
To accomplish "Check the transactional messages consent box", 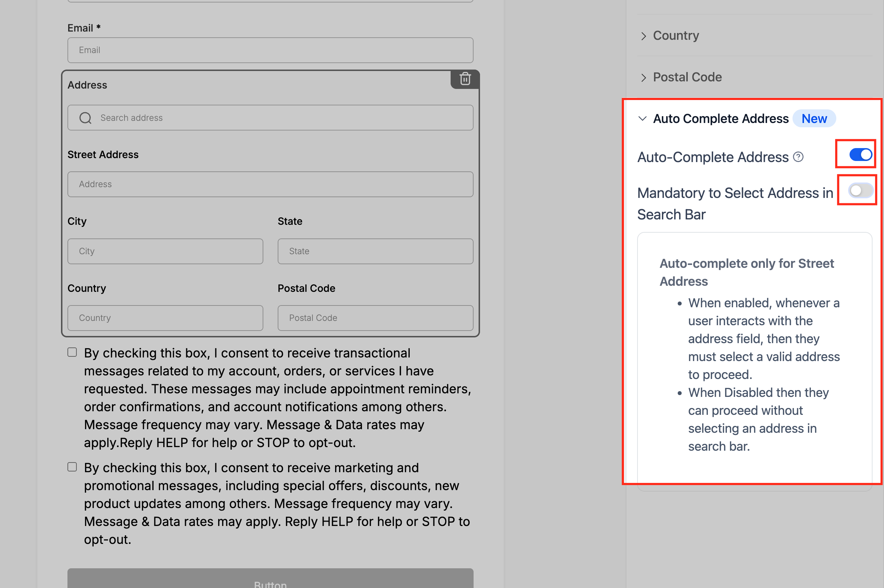I will pos(72,352).
